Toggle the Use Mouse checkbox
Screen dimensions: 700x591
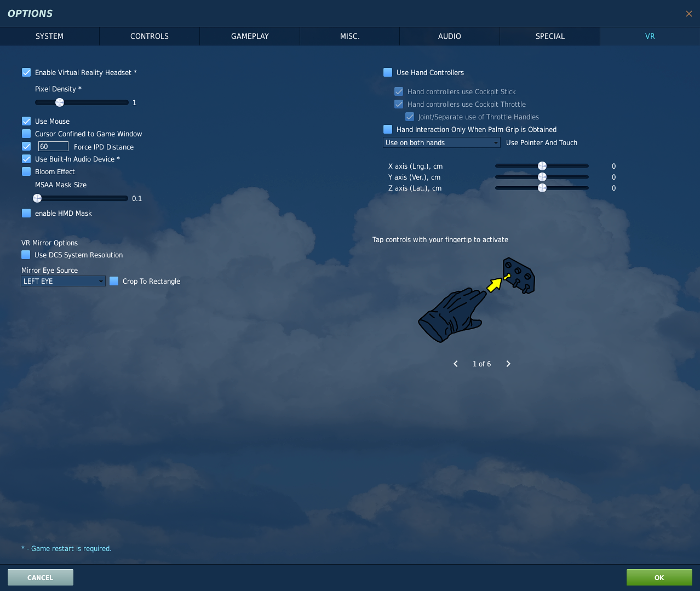coord(26,121)
